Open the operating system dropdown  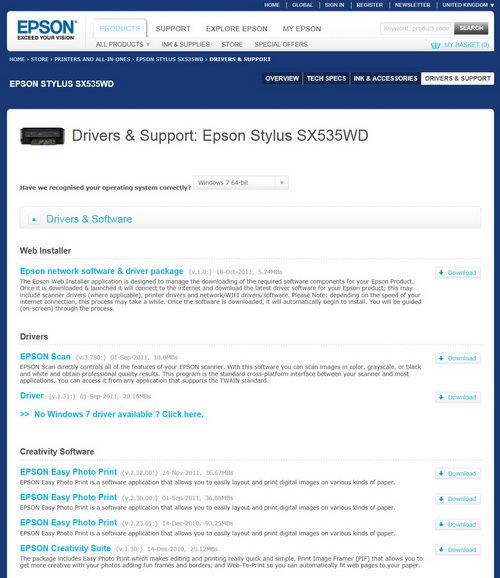tap(241, 183)
